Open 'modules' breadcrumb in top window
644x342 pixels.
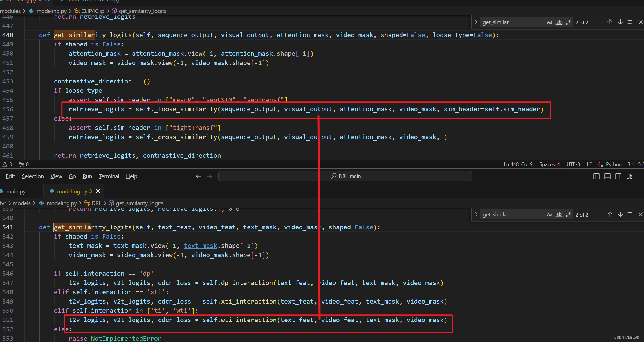[x=10, y=11]
